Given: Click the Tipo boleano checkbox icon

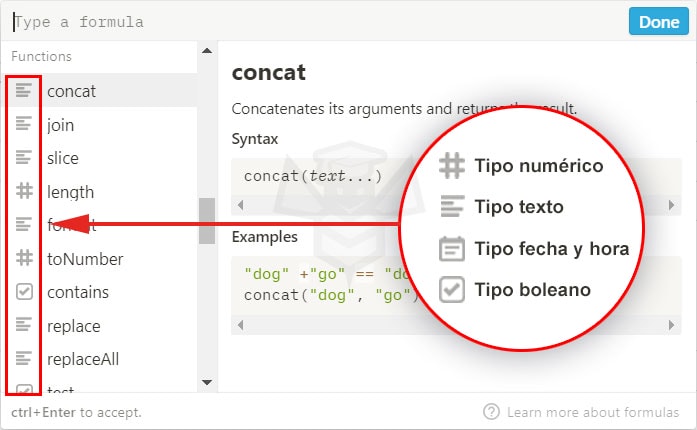Looking at the screenshot, I should (x=453, y=290).
